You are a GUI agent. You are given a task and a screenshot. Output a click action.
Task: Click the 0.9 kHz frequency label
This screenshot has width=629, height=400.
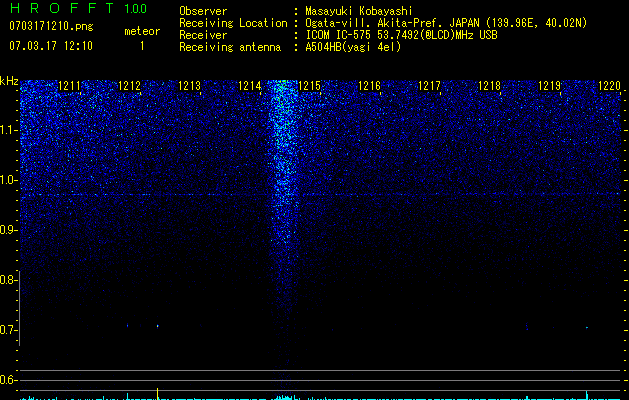(x=8, y=230)
